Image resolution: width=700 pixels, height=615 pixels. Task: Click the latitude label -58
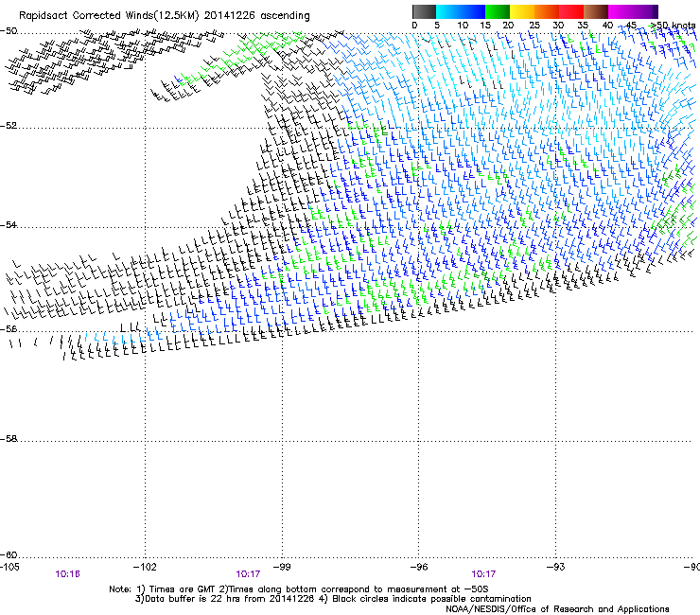(x=9, y=439)
